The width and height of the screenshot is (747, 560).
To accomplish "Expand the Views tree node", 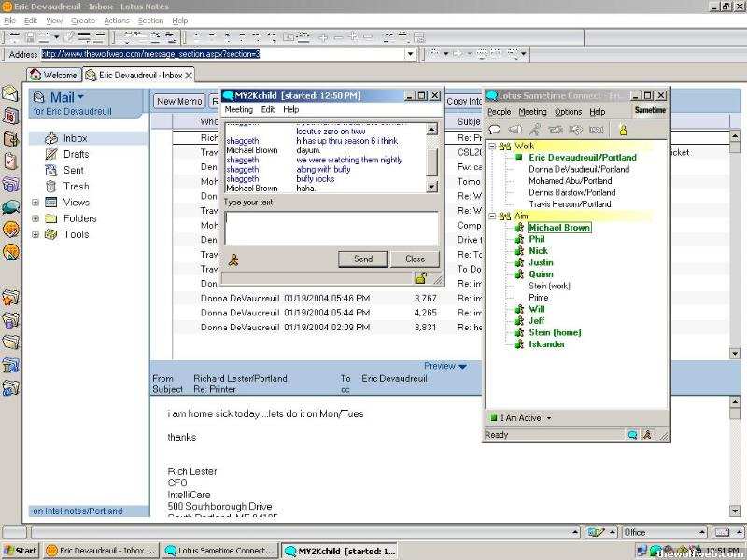I will point(35,203).
